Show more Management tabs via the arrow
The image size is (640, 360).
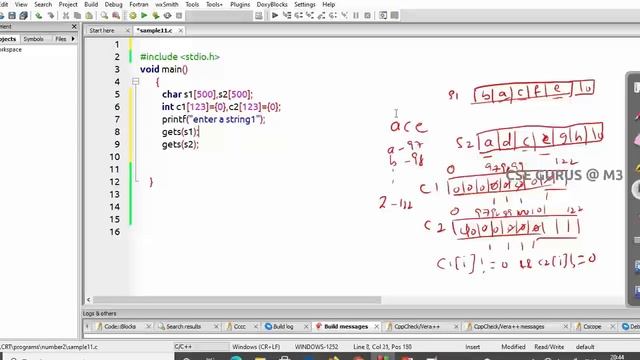pos(73,39)
